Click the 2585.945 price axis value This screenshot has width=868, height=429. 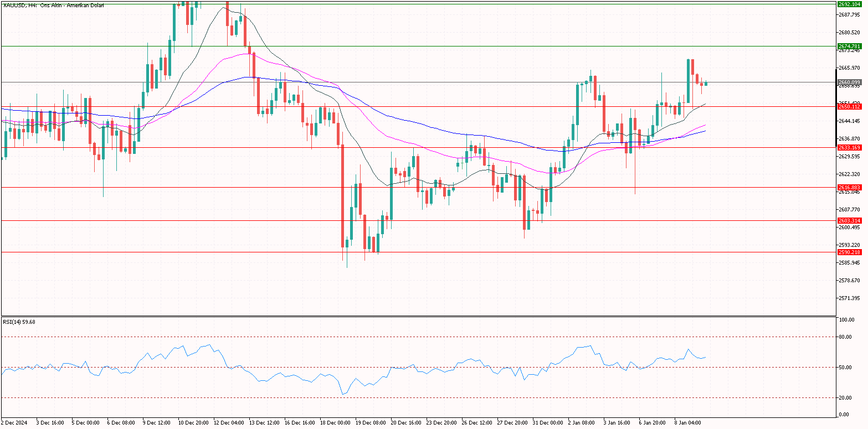coord(849,263)
